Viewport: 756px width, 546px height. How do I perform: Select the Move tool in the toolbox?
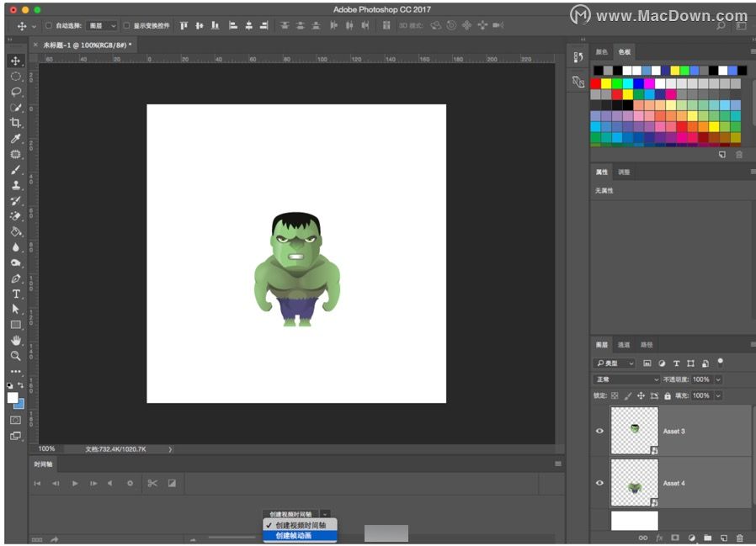pyautogui.click(x=15, y=61)
